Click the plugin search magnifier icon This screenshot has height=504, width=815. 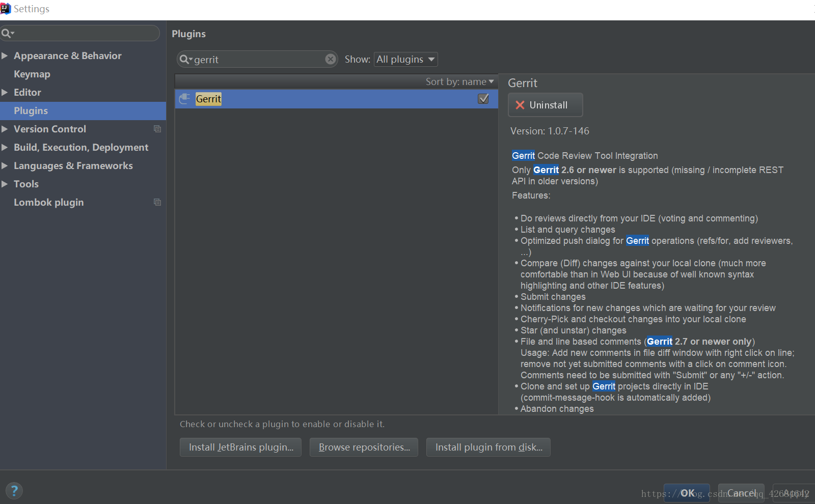click(185, 60)
